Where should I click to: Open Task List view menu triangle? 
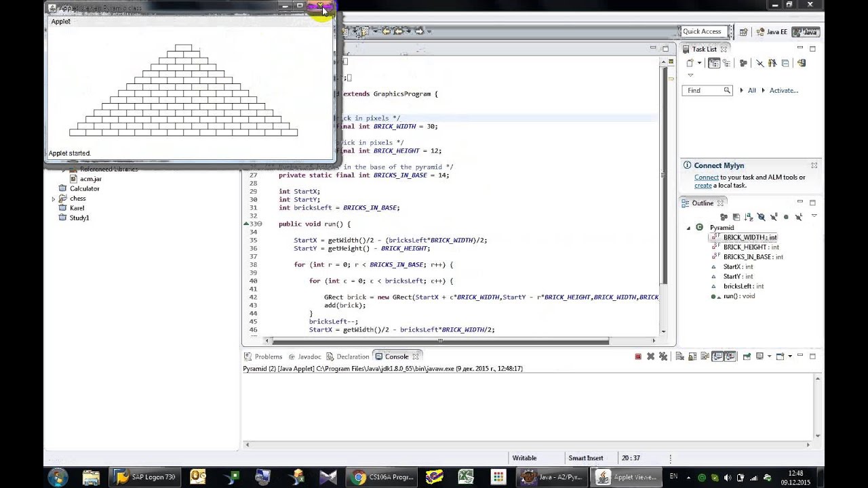tap(690, 75)
